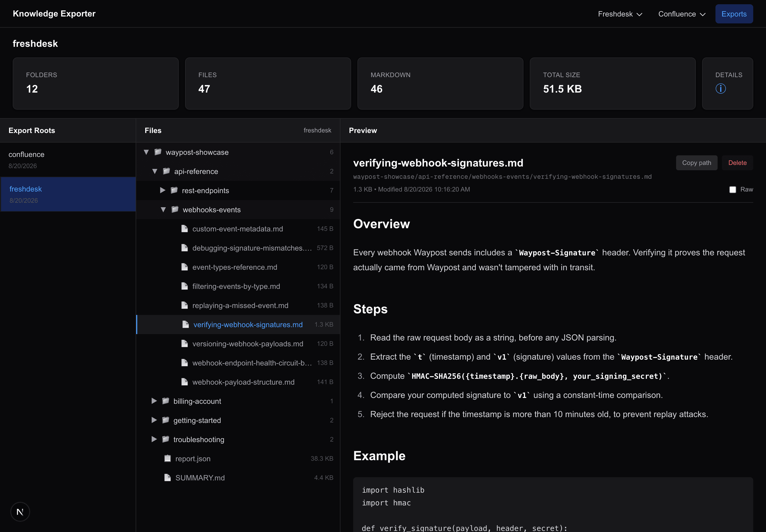The width and height of the screenshot is (766, 532).
Task: Expand the getting-started folder arrow
Action: pos(154,420)
